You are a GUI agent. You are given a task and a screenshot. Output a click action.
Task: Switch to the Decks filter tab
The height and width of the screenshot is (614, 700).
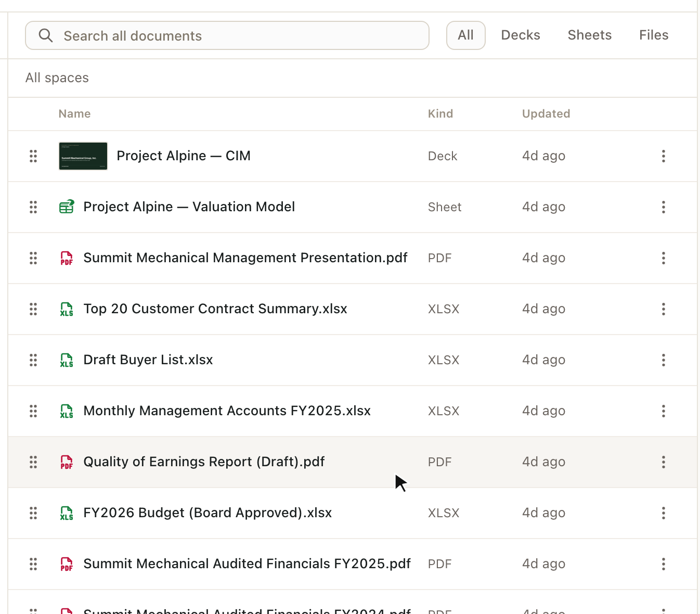pos(521,35)
